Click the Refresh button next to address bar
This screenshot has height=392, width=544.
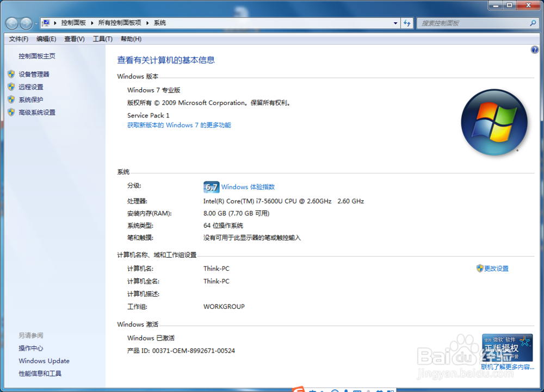pyautogui.click(x=407, y=23)
